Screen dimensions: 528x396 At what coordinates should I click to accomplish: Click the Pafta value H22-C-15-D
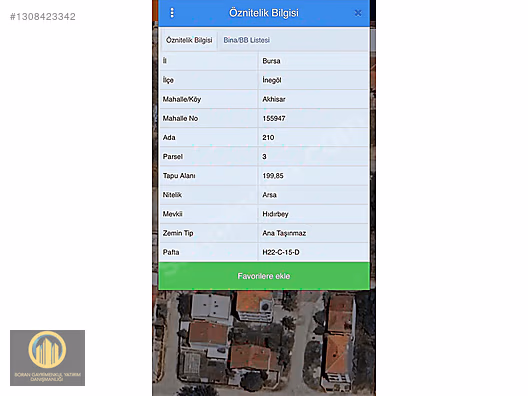click(281, 252)
